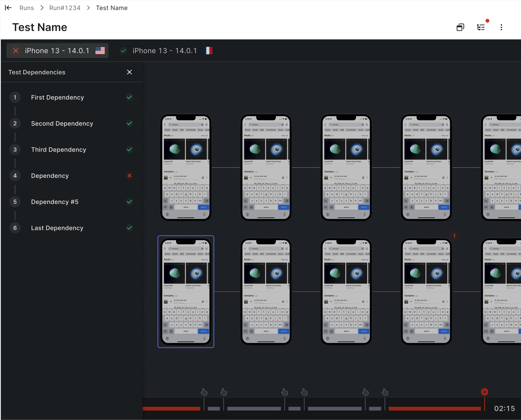Click the back arrow in the breadcrumb
521x420 pixels.
8,8
